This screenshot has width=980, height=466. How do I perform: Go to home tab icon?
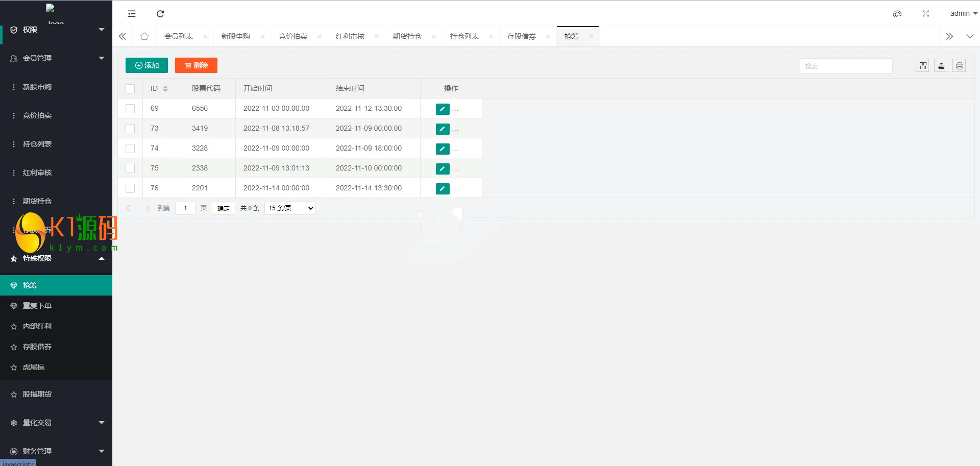144,36
